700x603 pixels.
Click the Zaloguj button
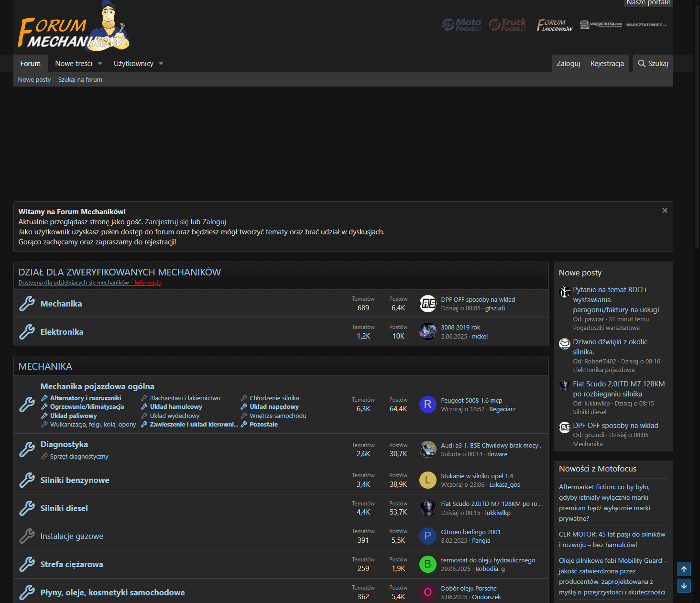569,64
